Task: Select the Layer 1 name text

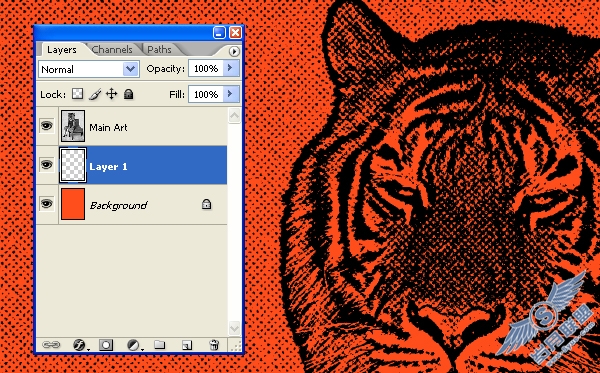Action: pyautogui.click(x=108, y=167)
